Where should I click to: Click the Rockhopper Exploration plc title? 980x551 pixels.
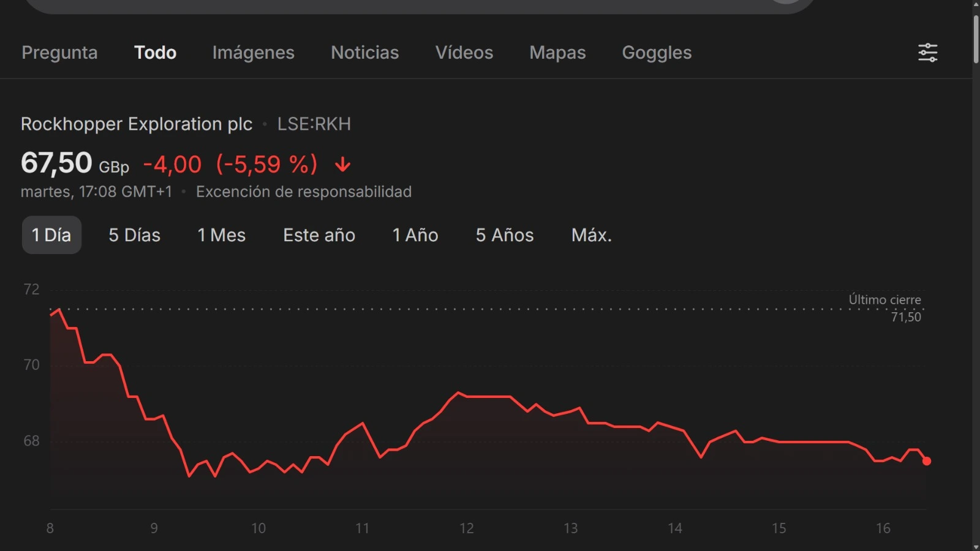pyautogui.click(x=137, y=124)
